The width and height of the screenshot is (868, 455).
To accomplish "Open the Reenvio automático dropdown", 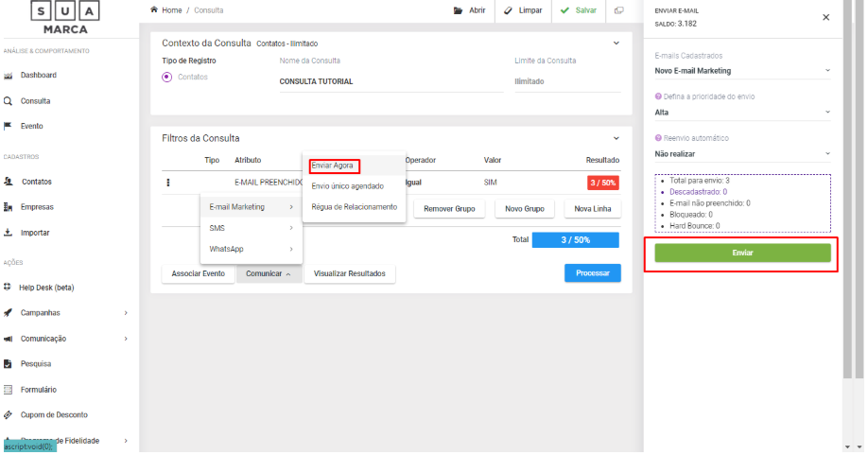I will point(742,153).
